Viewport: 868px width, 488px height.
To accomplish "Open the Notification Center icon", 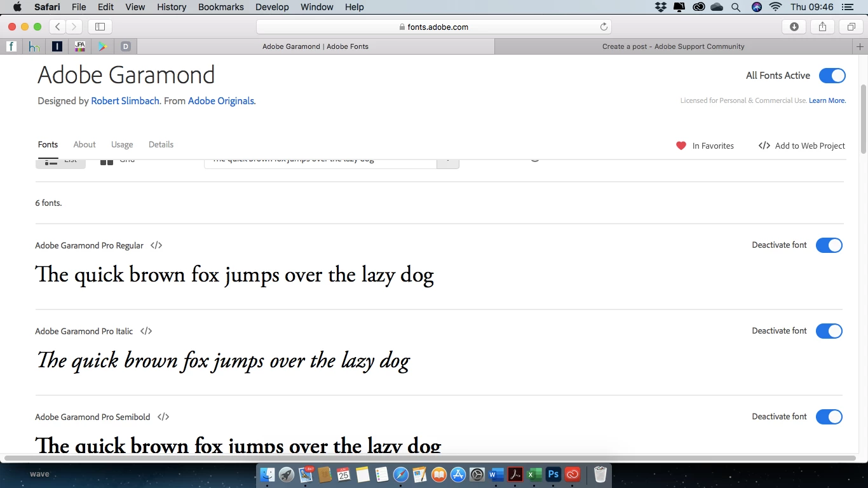I will click(x=846, y=7).
